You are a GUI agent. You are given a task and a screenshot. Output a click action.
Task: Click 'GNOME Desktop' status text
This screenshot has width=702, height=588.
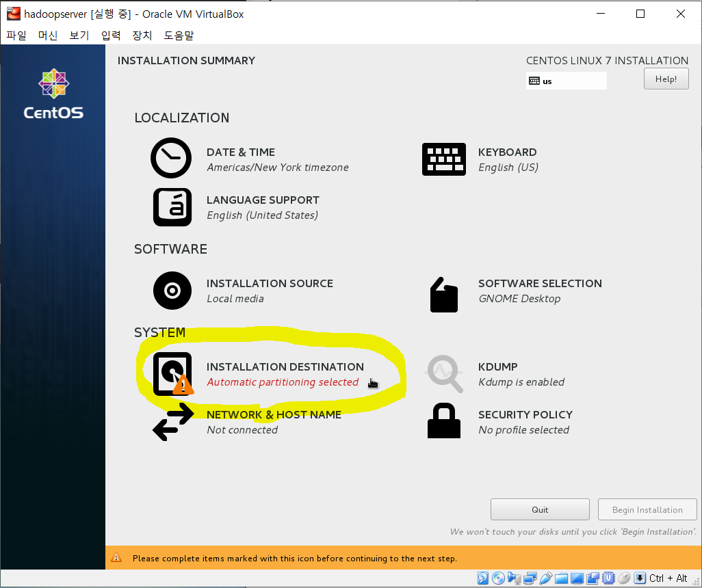pos(519,299)
